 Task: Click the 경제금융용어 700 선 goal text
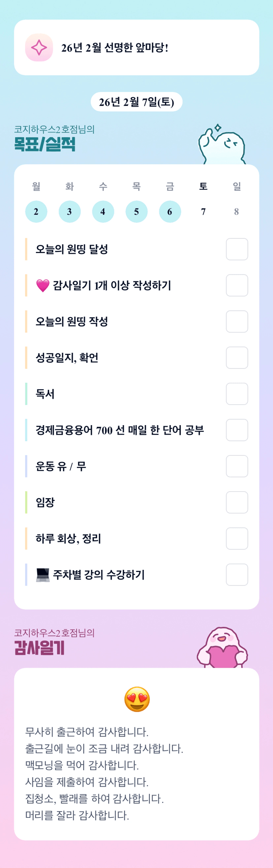pyautogui.click(x=120, y=430)
